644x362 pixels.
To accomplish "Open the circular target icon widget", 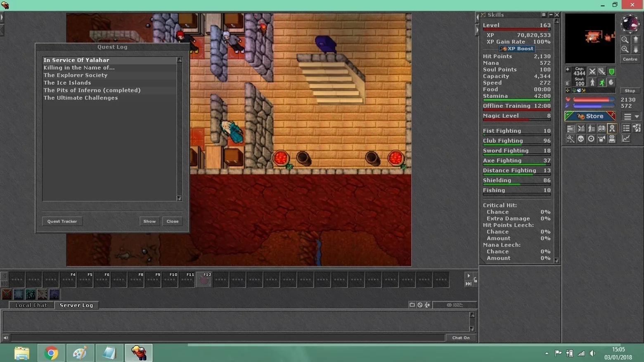I will coord(591,139).
